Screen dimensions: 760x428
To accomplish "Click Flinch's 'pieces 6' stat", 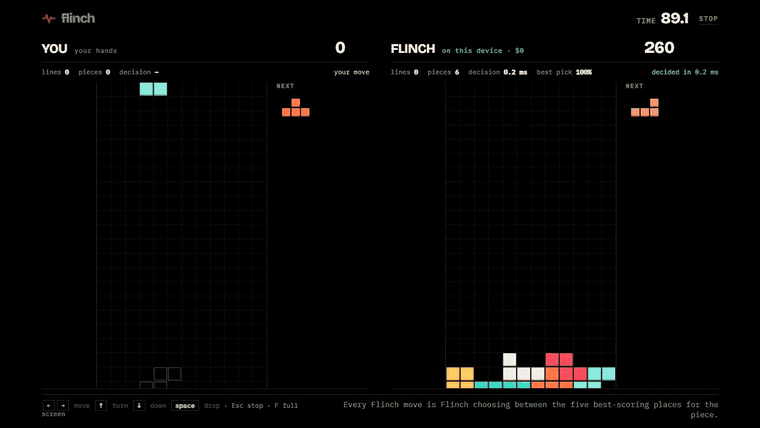I will [x=443, y=72].
